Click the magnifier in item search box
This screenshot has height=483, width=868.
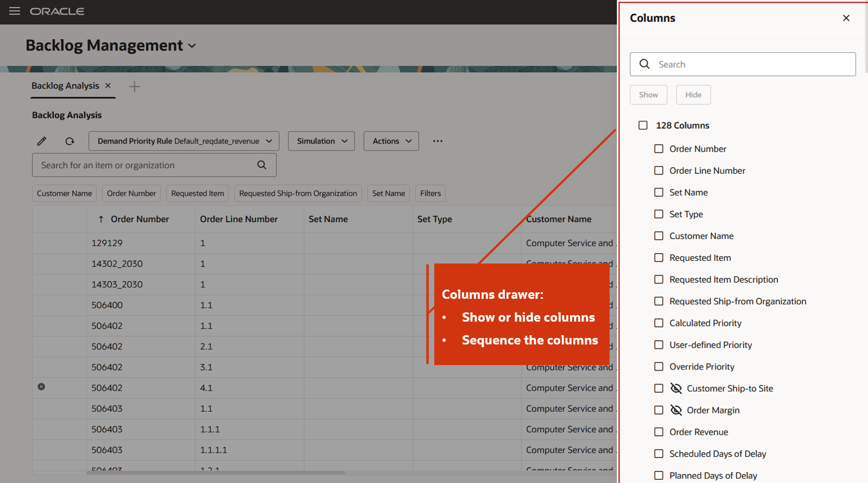pos(262,165)
